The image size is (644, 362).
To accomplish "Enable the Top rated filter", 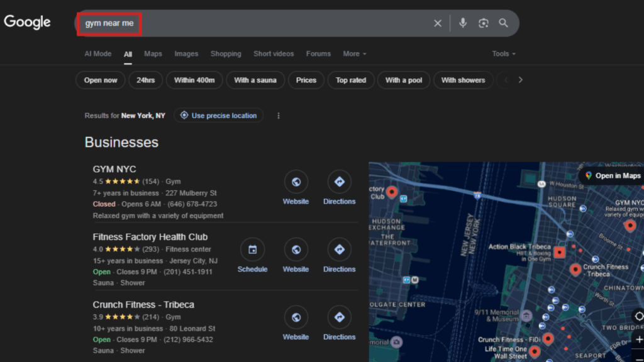I will pyautogui.click(x=351, y=80).
